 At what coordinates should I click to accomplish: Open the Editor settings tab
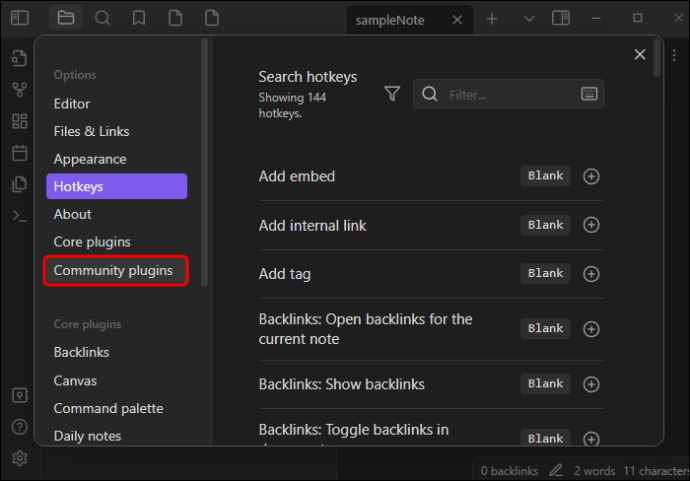pos(116,104)
